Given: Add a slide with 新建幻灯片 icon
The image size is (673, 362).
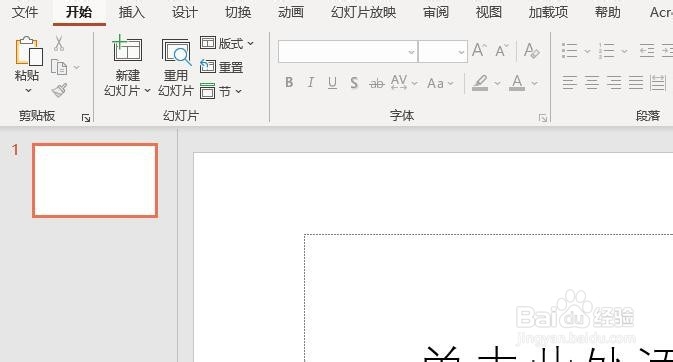Looking at the screenshot, I should click(127, 48).
